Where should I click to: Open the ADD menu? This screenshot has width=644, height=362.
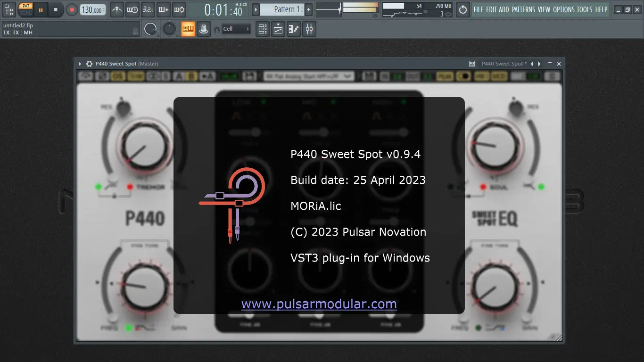tap(504, 9)
